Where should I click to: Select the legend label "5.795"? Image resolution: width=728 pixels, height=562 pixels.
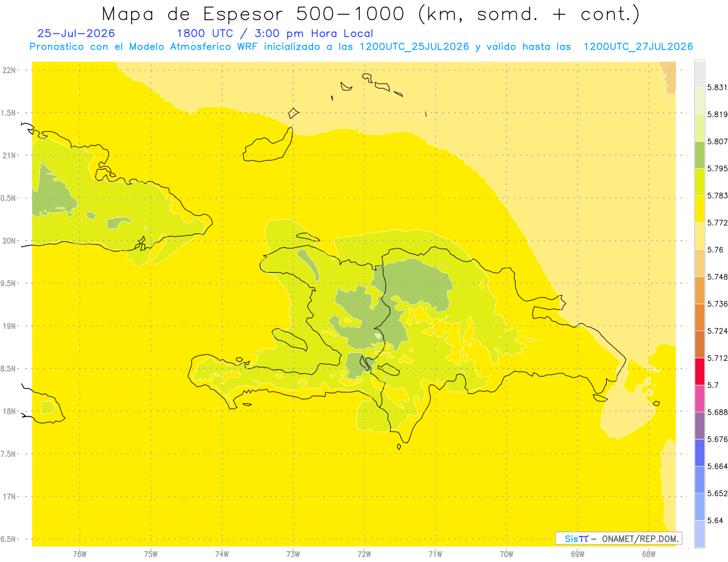pos(717,169)
